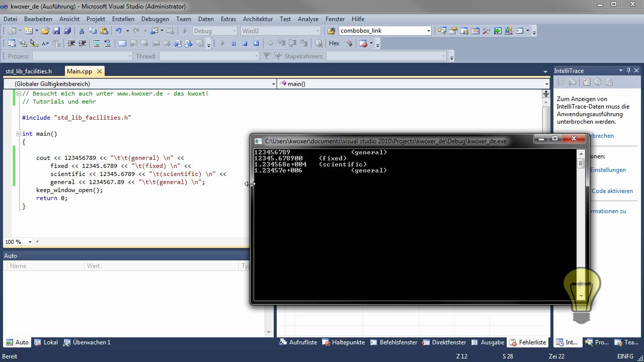Show the Ausgabe output tab
This screenshot has height=362, width=644.
pos(488,342)
